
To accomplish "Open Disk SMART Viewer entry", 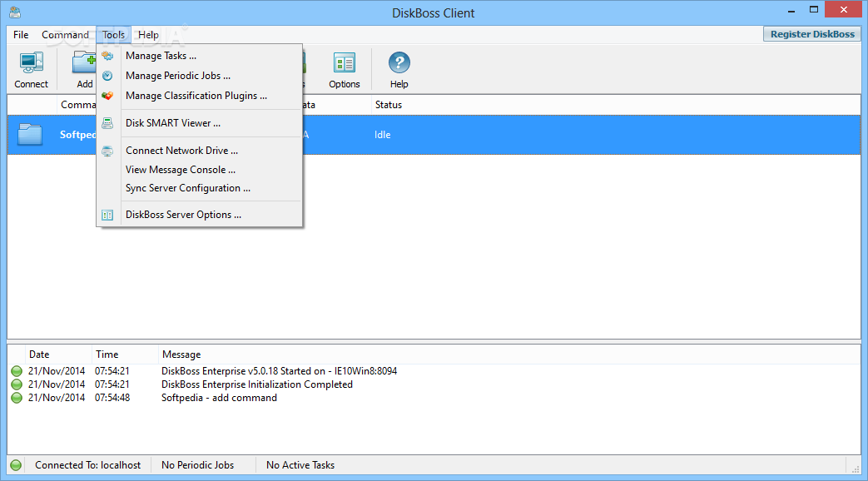I will coord(200,123).
